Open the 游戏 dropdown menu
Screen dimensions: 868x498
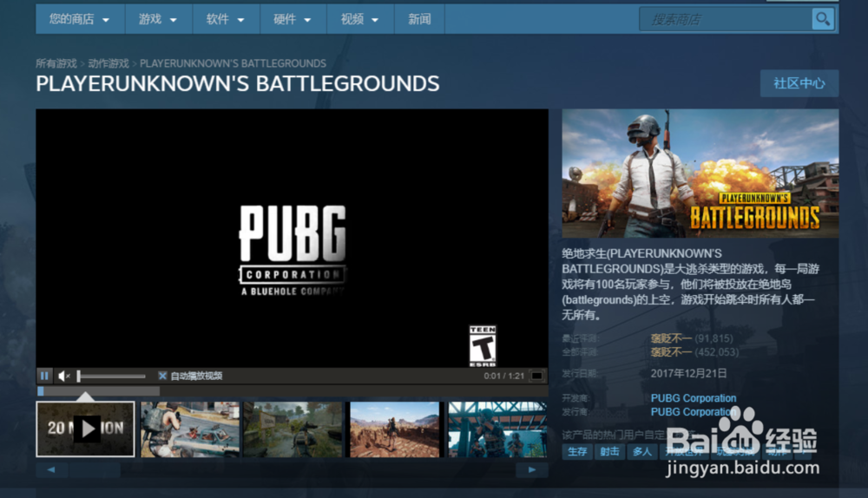pyautogui.click(x=158, y=19)
